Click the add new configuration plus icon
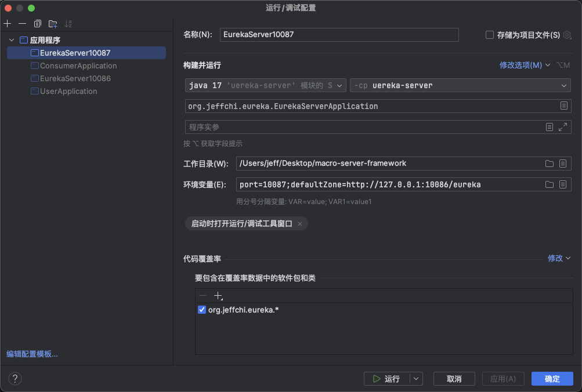The height and width of the screenshot is (392, 582). tap(8, 24)
